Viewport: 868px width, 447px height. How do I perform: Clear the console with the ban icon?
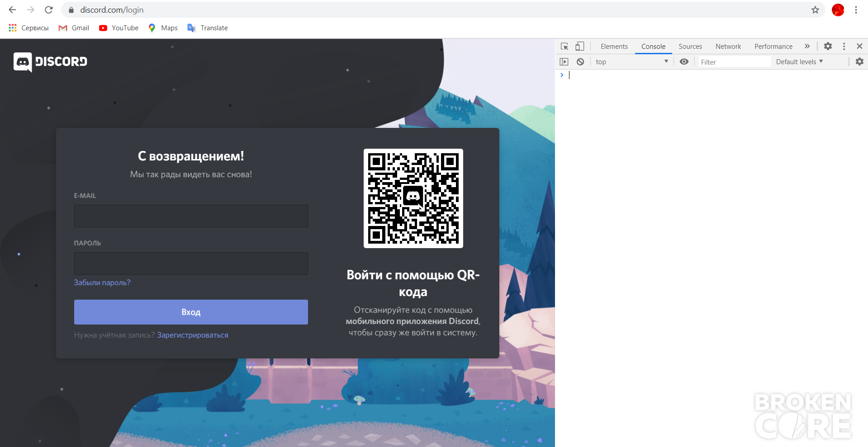(580, 62)
